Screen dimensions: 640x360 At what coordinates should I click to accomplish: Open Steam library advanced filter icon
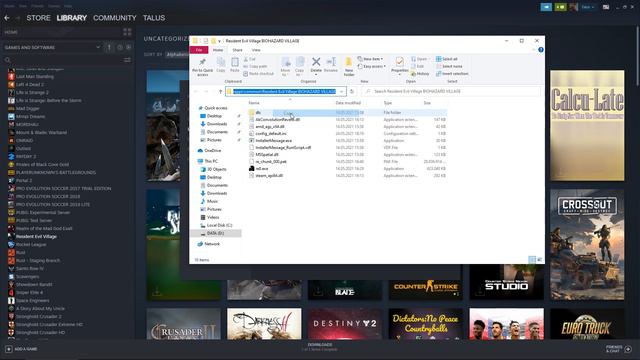click(x=127, y=60)
